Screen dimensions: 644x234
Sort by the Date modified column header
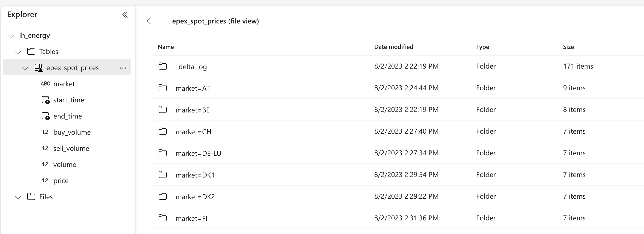[x=393, y=47]
